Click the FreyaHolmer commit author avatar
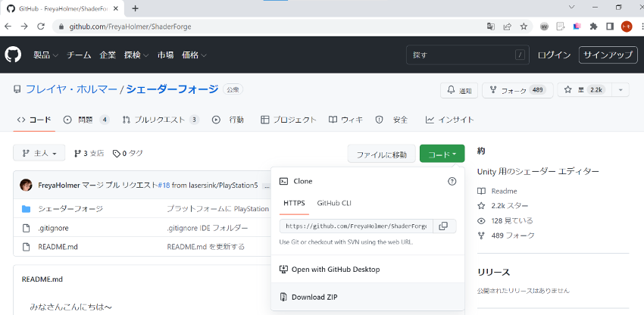The width and height of the screenshot is (644, 315). pyautogui.click(x=26, y=186)
